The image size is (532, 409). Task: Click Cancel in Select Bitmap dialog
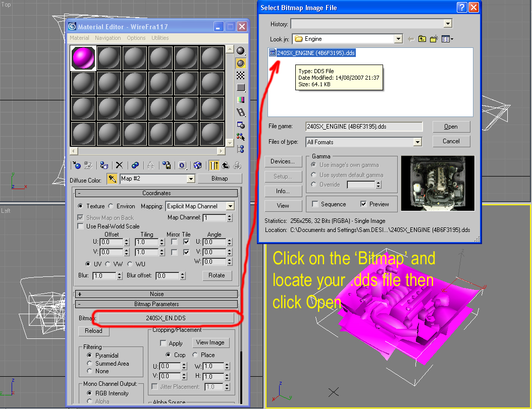451,141
